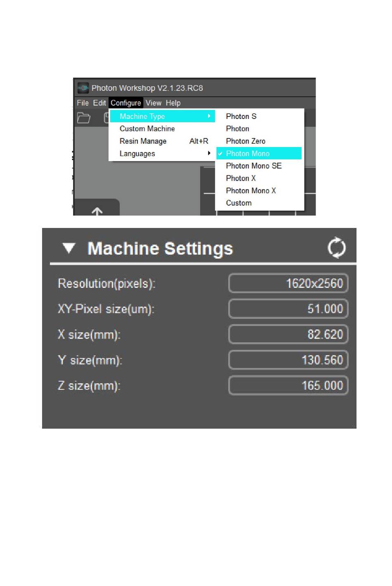Screen dimensions: 392x586
Task: Open Resin Manage from Configure menu
Action: coord(163,141)
